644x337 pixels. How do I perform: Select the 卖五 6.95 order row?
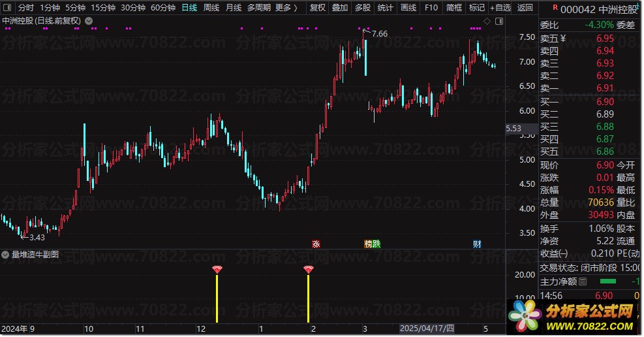(x=590, y=39)
